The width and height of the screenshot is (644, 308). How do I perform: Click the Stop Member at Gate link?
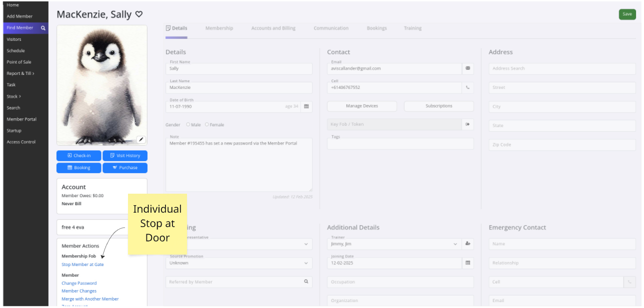click(82, 265)
